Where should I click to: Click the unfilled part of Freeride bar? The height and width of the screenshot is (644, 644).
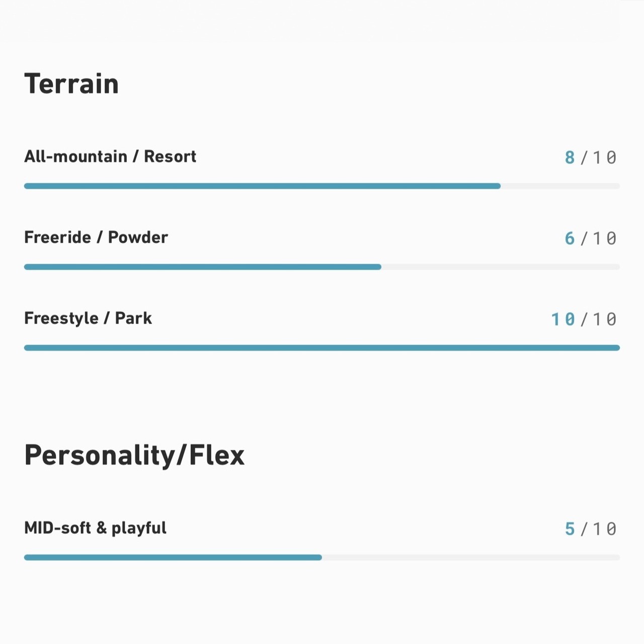(501, 267)
